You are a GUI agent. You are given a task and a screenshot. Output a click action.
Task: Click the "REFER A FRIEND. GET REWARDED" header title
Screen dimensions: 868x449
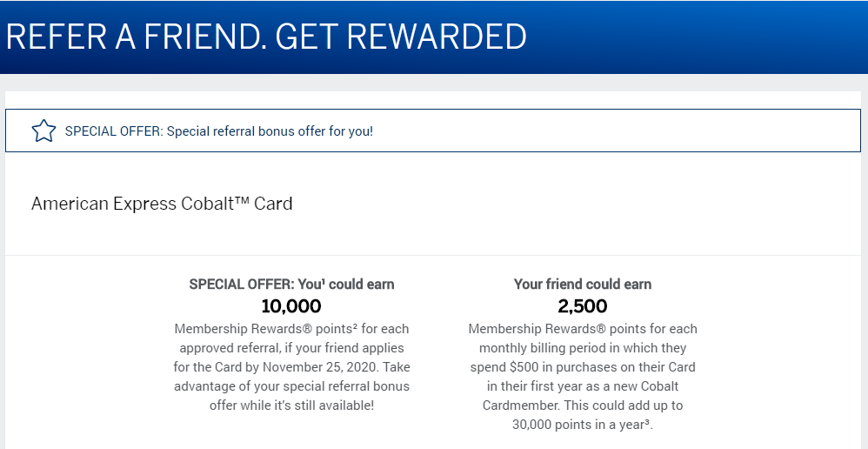pyautogui.click(x=266, y=37)
